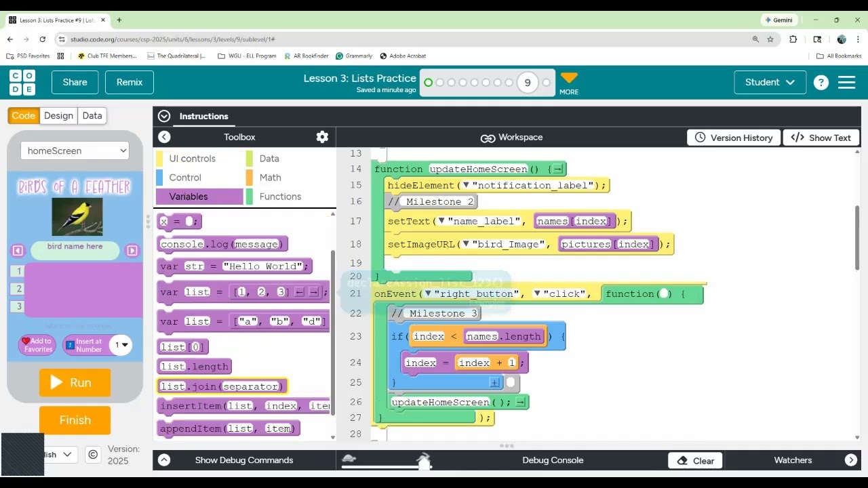Expand Show Debug Commands chevron
This screenshot has height=488, width=868.
click(x=163, y=460)
